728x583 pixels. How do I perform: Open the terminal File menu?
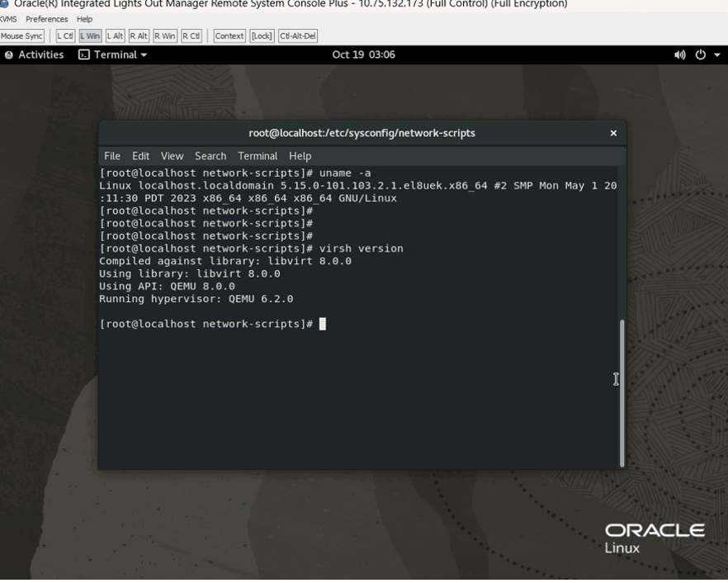point(112,156)
